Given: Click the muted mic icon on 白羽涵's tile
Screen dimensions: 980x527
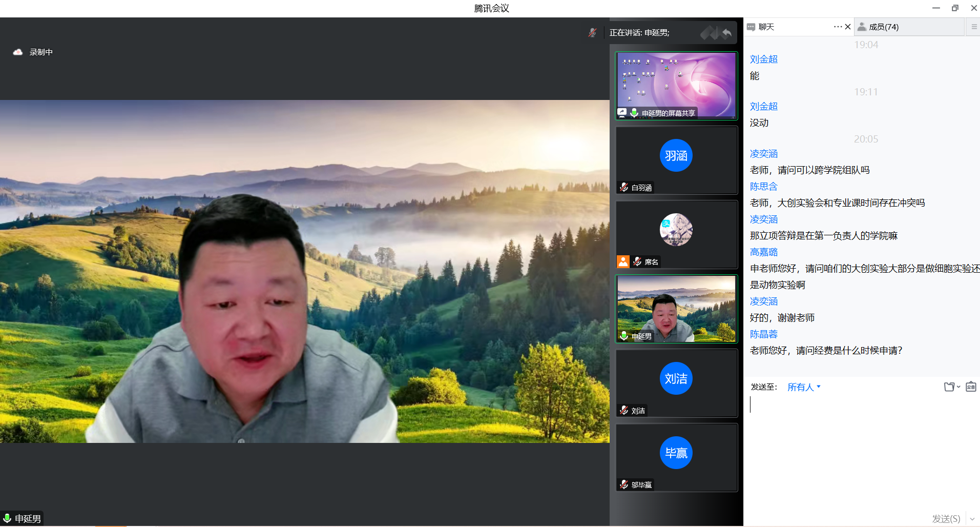Looking at the screenshot, I should click(624, 188).
